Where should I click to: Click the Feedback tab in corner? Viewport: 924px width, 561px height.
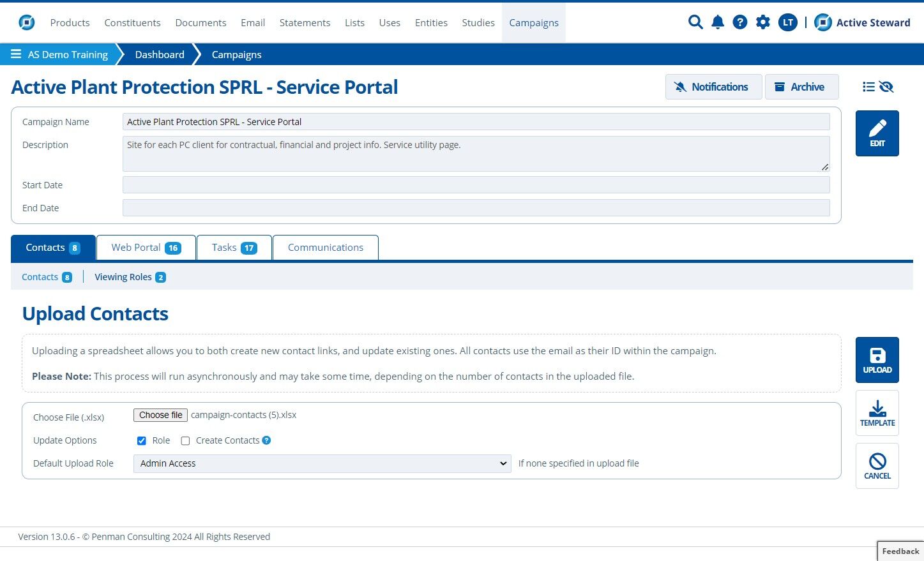tap(900, 551)
